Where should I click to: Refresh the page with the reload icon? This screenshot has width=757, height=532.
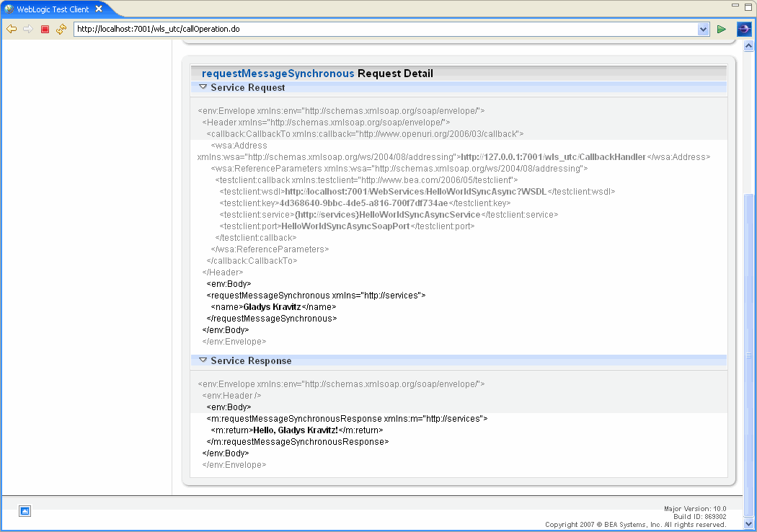[61, 29]
